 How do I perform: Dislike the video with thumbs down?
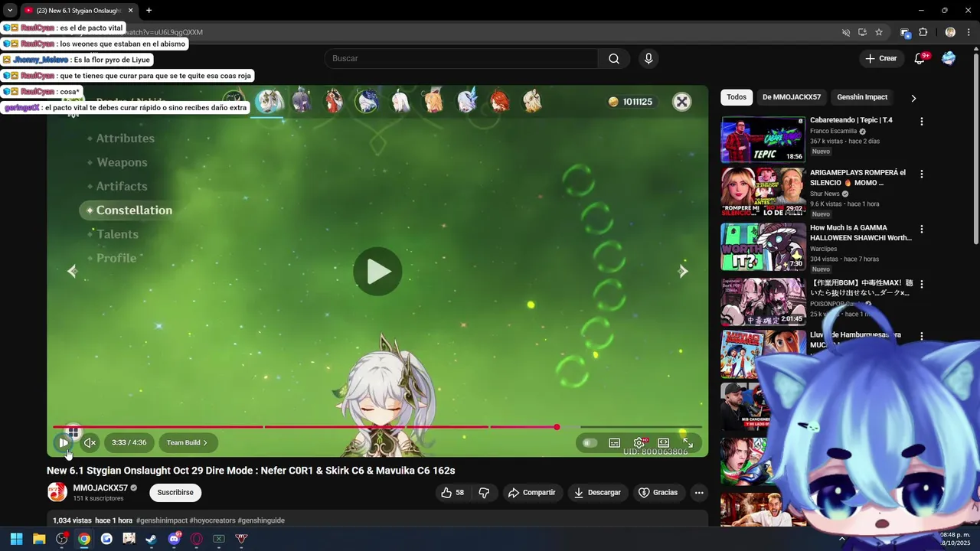point(484,493)
